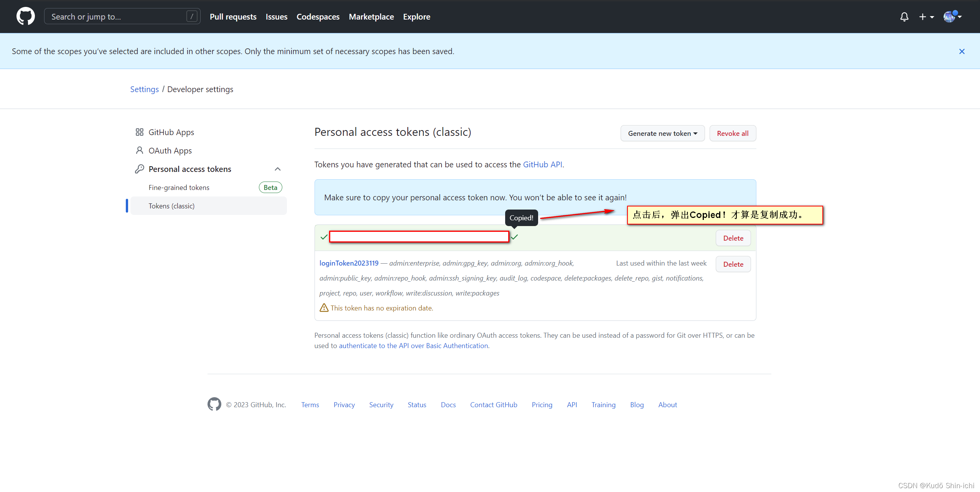The width and height of the screenshot is (980, 492).
Task: Open GitHub home via Octocat logo
Action: pyautogui.click(x=25, y=17)
